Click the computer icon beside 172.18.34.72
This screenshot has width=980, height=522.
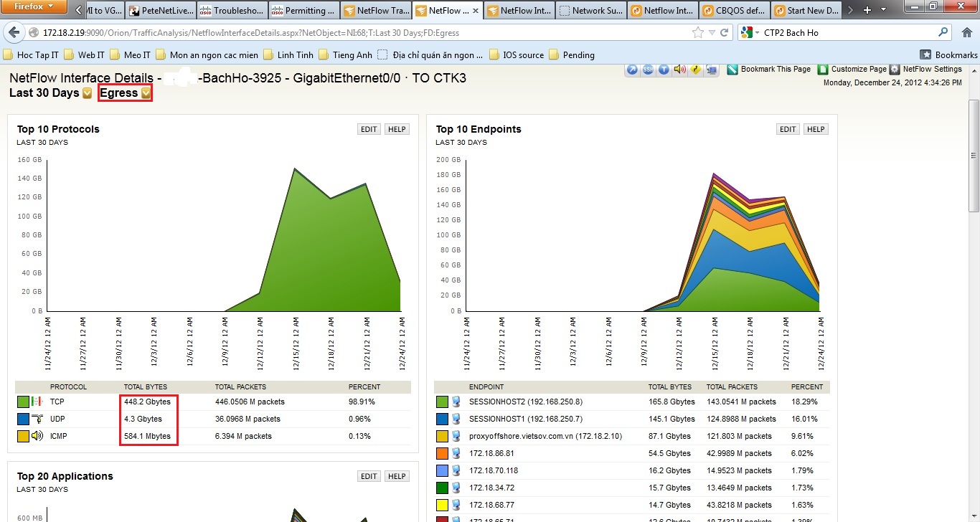[x=456, y=488]
